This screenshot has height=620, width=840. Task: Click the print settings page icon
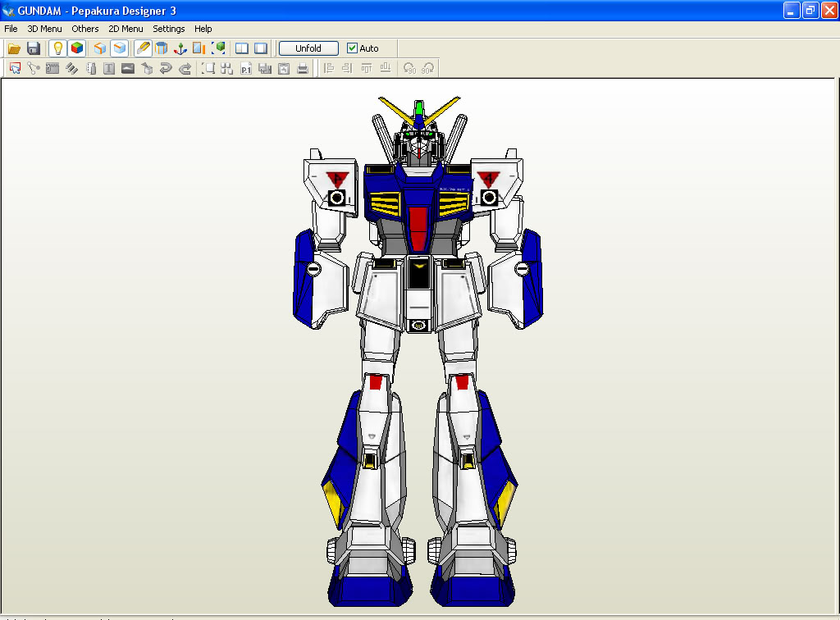coord(284,68)
